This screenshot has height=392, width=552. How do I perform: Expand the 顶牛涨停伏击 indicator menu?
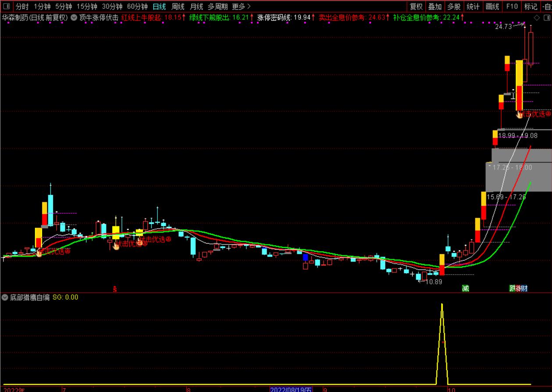pyautogui.click(x=74, y=18)
